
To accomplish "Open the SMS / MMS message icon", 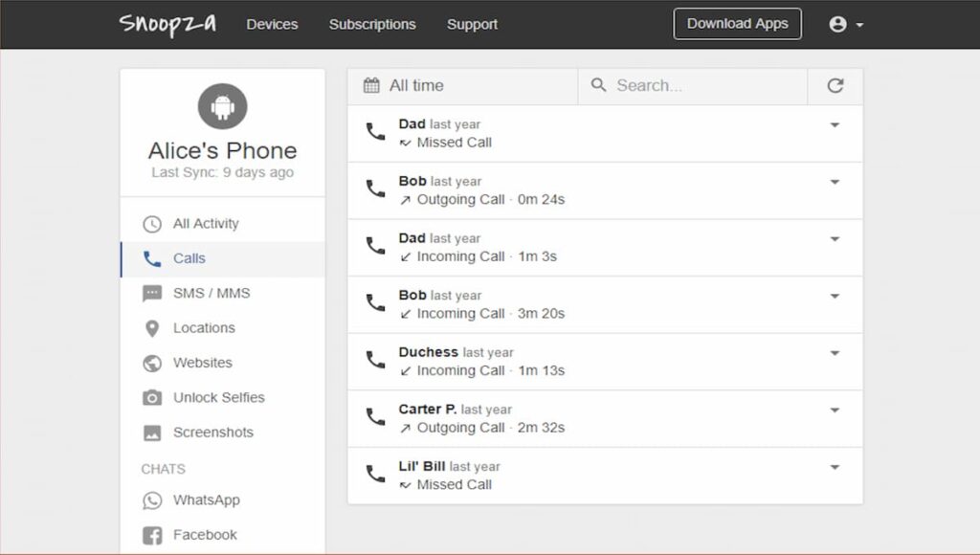I will click(152, 293).
